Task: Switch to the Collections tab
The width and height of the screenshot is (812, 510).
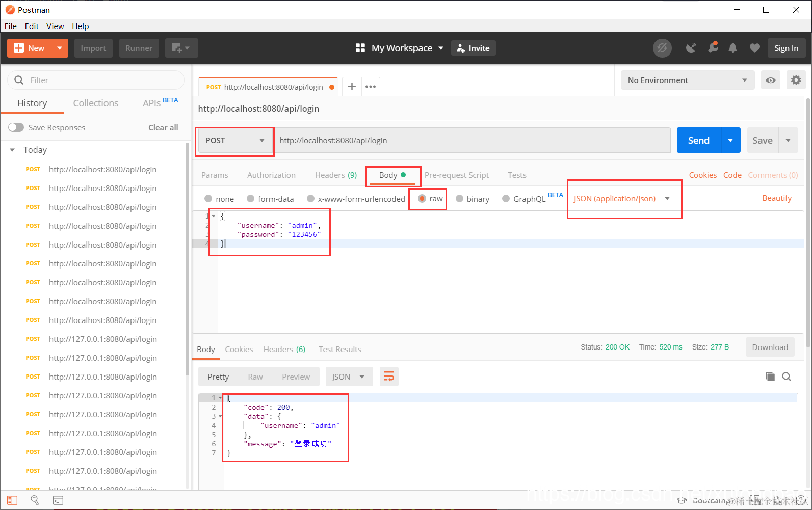Action: [x=96, y=103]
